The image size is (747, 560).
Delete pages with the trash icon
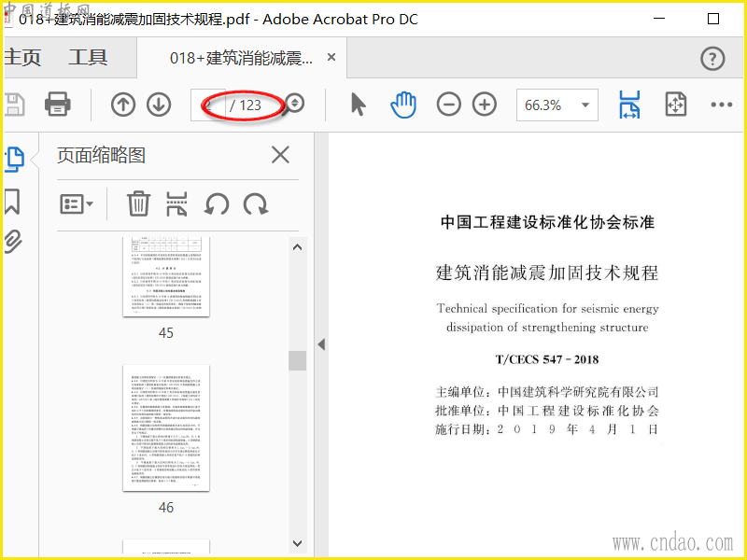click(x=138, y=203)
